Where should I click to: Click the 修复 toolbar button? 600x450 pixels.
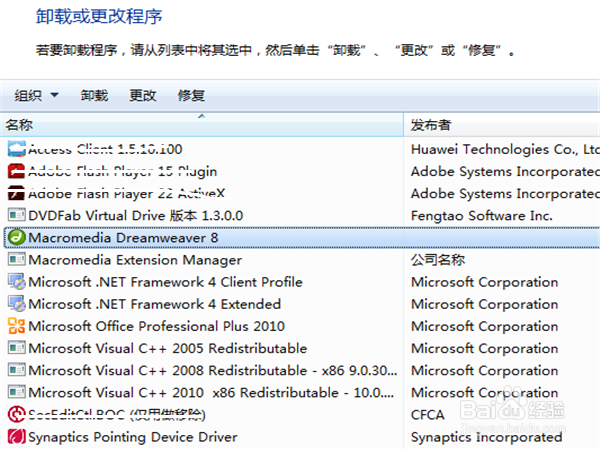(x=191, y=96)
